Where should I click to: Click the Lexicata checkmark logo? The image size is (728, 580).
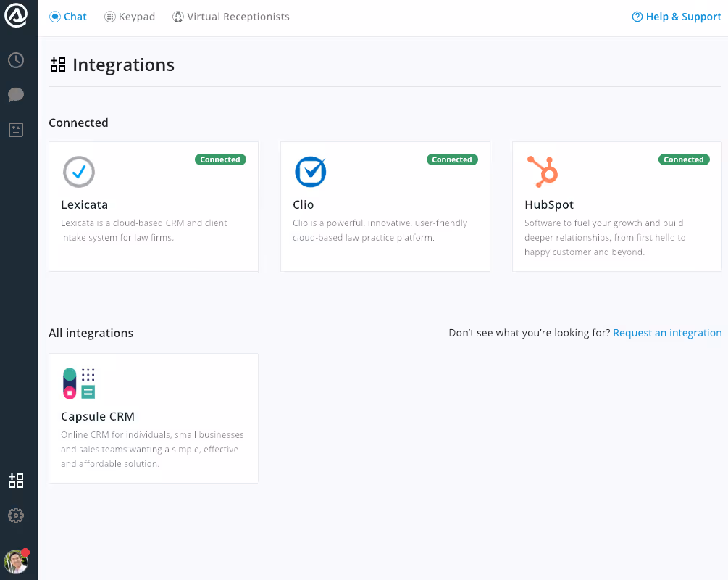point(79,172)
